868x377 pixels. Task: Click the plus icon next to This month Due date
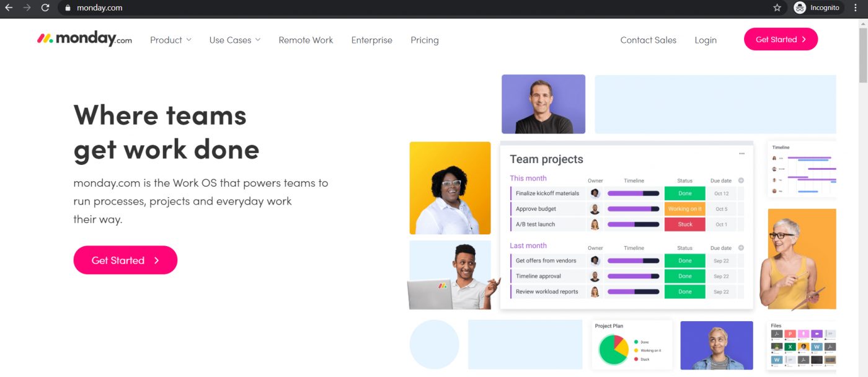click(x=741, y=180)
